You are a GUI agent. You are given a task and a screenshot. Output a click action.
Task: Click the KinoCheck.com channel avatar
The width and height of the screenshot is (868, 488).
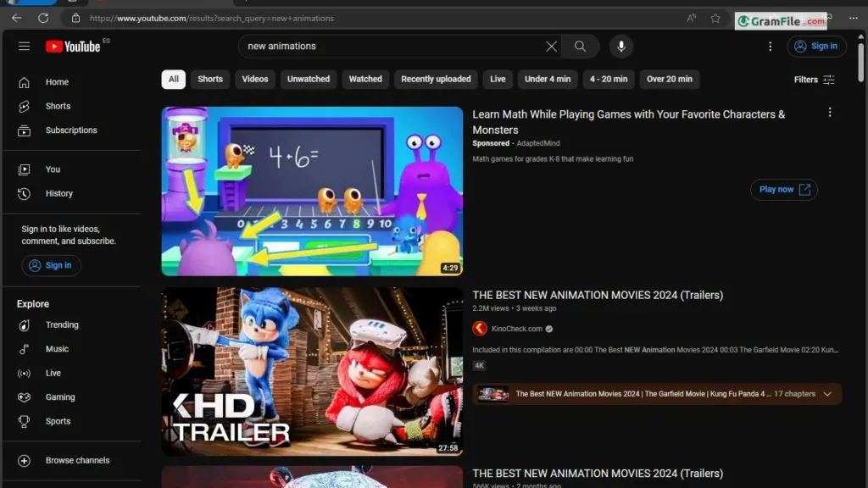coord(480,329)
